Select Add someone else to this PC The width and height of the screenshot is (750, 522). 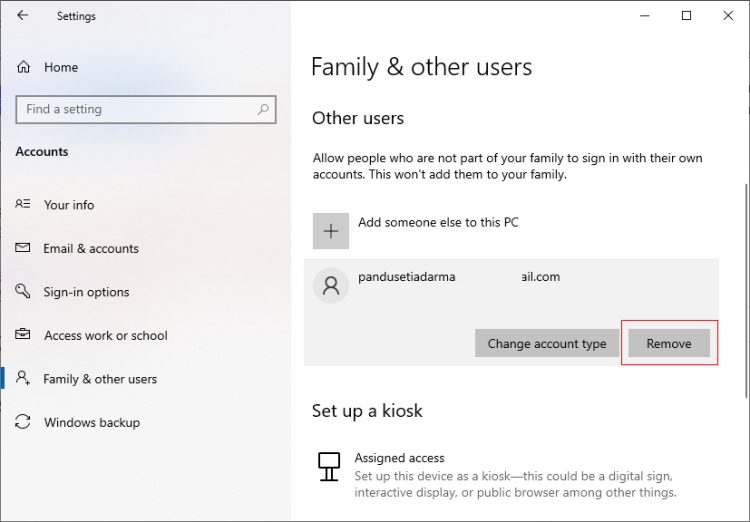click(438, 222)
